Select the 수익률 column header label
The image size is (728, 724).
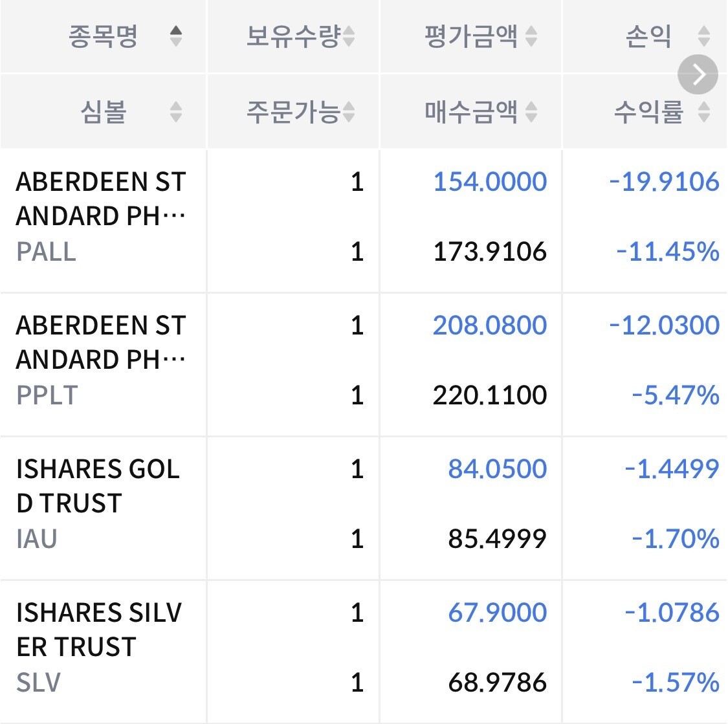pyautogui.click(x=648, y=112)
